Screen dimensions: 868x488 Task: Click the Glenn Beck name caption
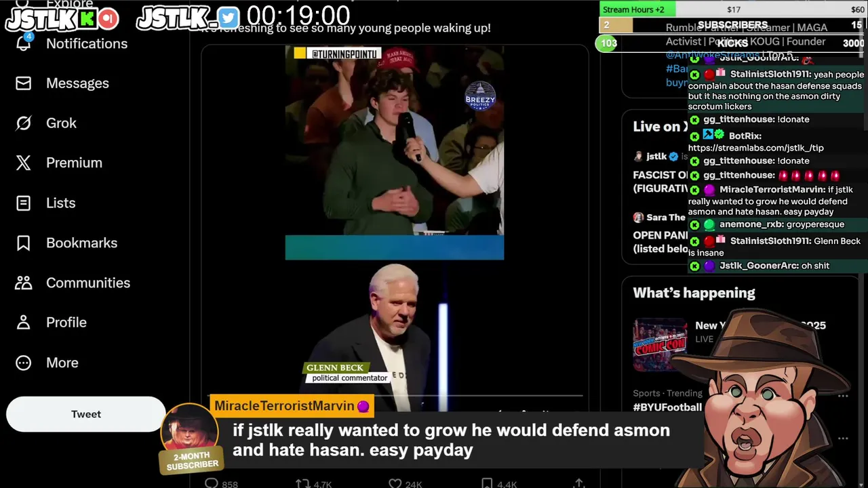pos(335,367)
